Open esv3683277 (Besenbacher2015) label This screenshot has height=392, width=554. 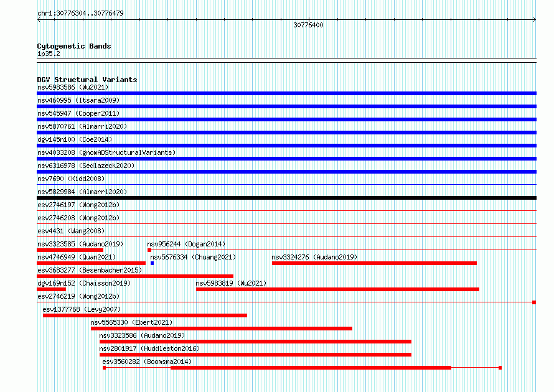pyautogui.click(x=90, y=270)
